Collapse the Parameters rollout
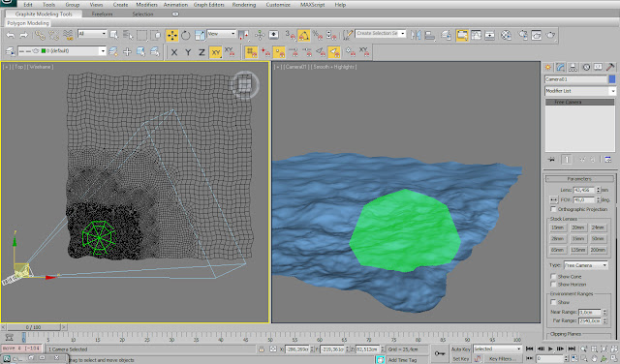This screenshot has height=364, width=620. click(579, 179)
